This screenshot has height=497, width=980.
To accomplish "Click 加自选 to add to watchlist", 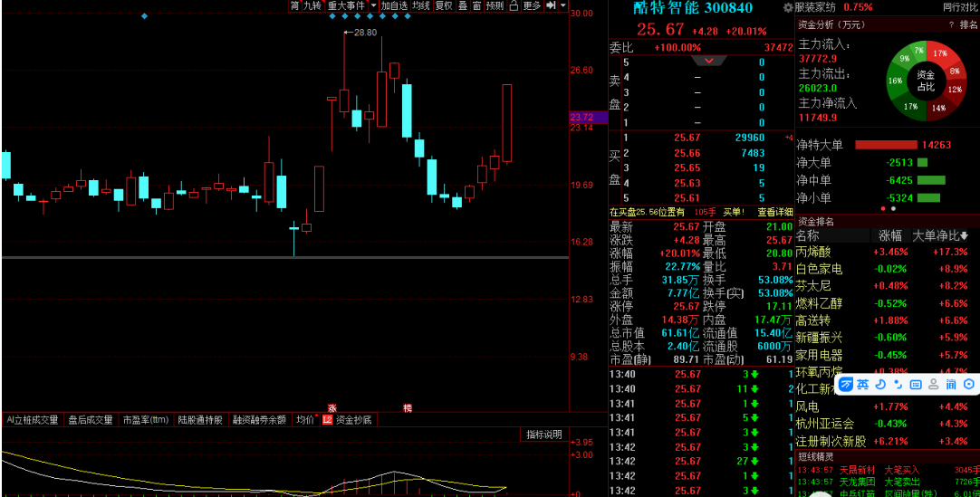I will tap(394, 5).
